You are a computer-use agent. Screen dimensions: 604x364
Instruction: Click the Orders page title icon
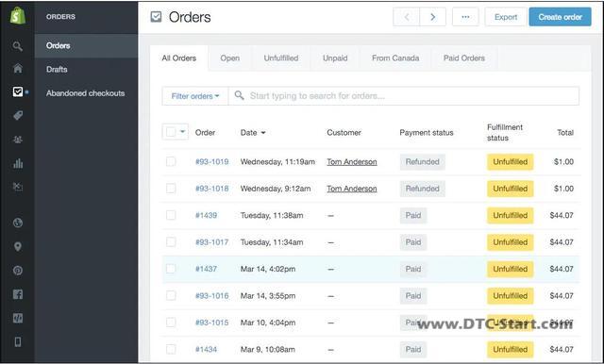click(x=156, y=17)
